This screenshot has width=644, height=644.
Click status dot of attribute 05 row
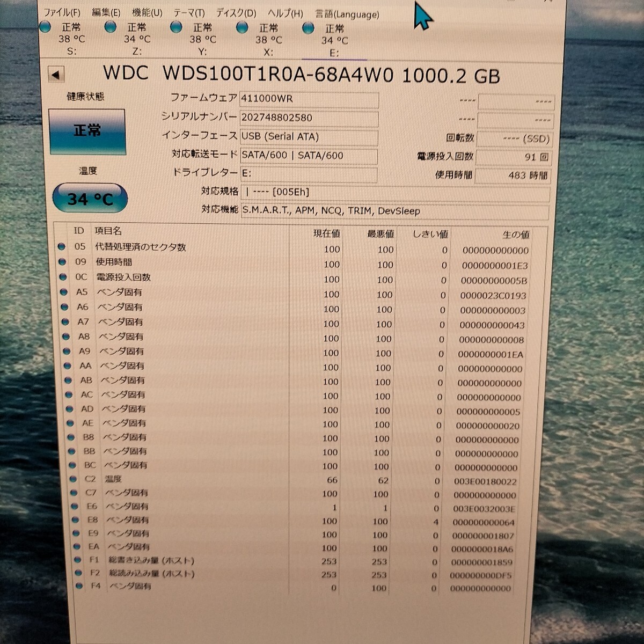pyautogui.click(x=62, y=247)
